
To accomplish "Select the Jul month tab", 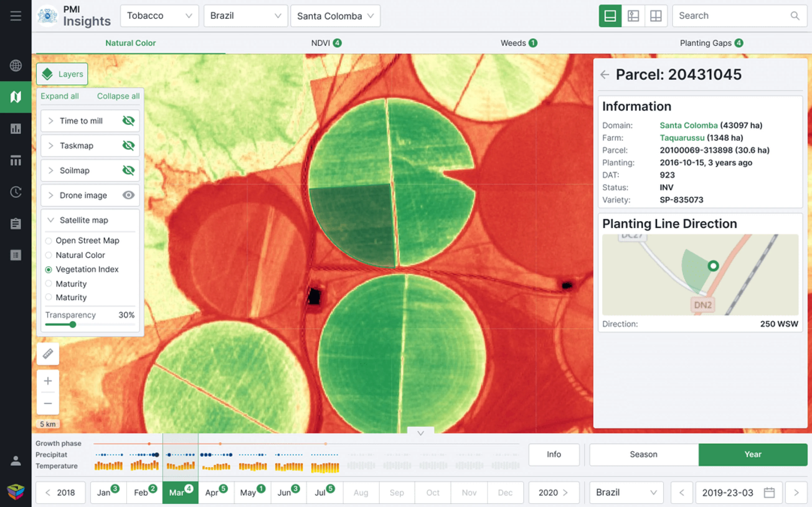I will [x=324, y=493].
